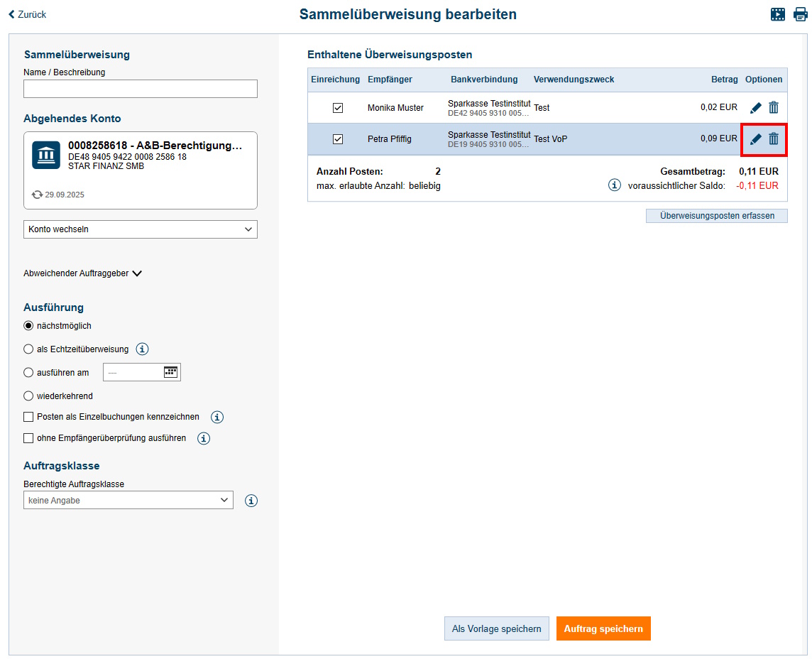Viewport: 812px width, 659px height.
Task: Click info icon next to voraussichtlicher Saldo
Action: click(x=615, y=185)
